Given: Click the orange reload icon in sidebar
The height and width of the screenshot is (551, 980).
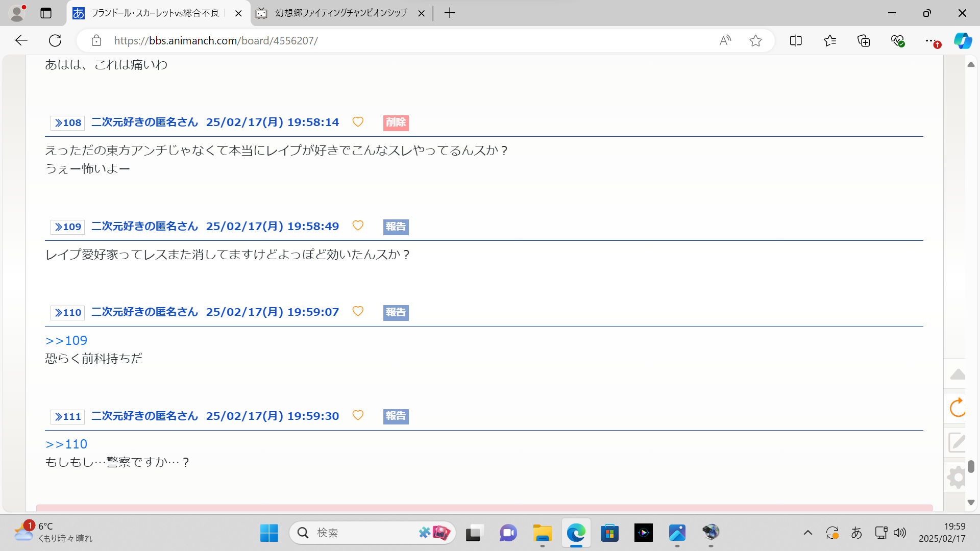Looking at the screenshot, I should point(957,408).
